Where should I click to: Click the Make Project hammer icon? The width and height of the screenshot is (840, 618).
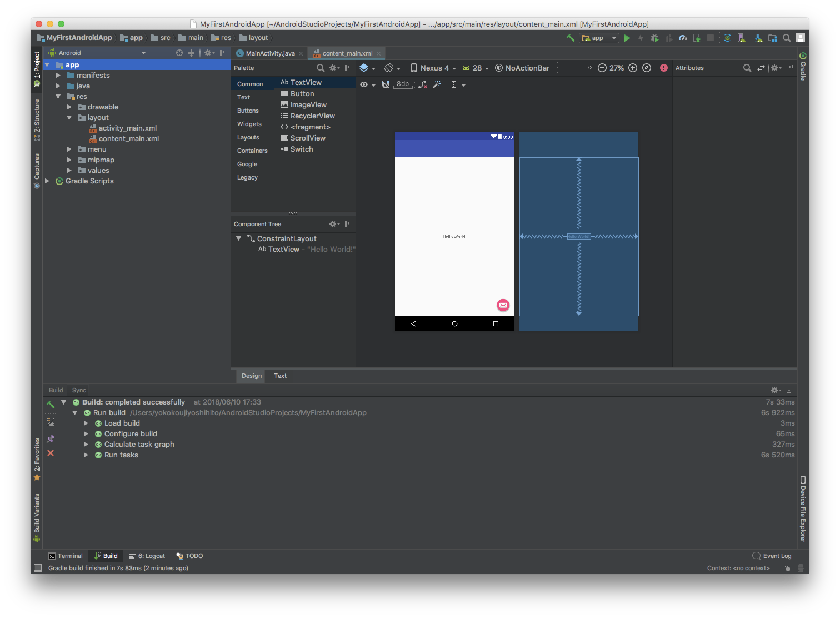click(x=570, y=38)
